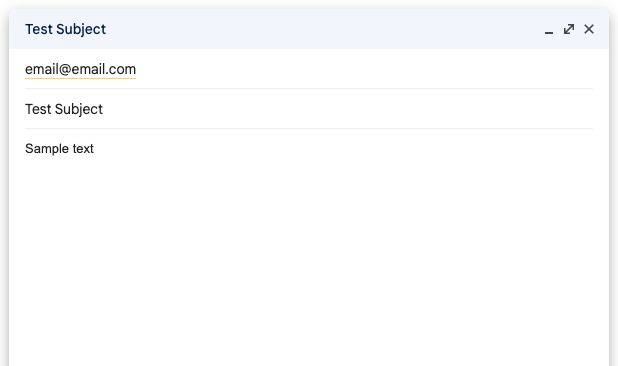Click the Sample text line in message body
Viewport: 618px width, 366px height.
pyautogui.click(x=59, y=149)
